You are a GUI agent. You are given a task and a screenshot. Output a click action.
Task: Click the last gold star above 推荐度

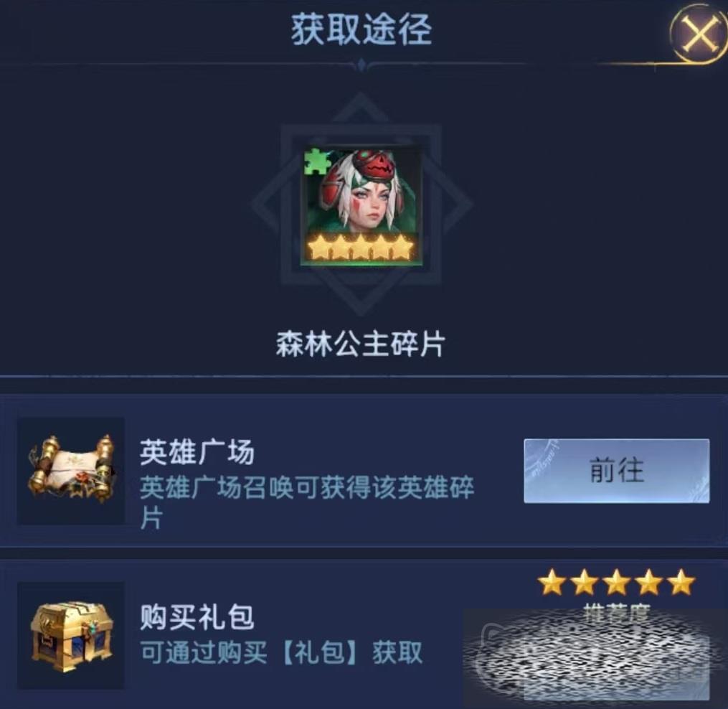click(x=681, y=583)
